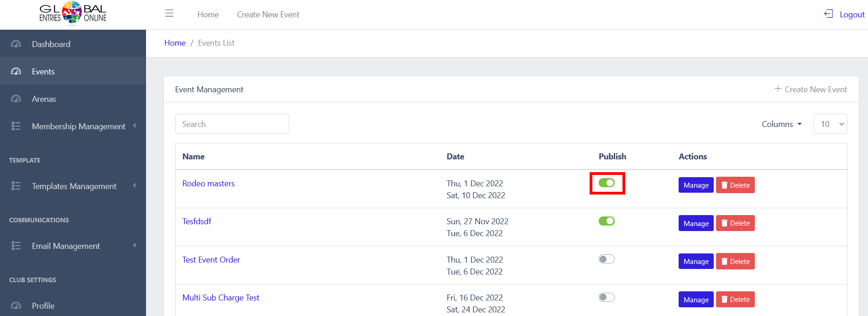Open Profile via its sidebar icon
The image size is (868, 316).
[16, 305]
